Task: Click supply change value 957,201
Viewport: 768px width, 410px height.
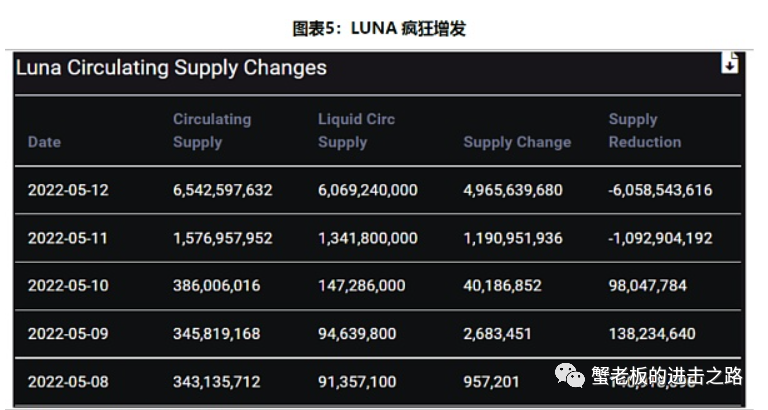Action: [491, 382]
